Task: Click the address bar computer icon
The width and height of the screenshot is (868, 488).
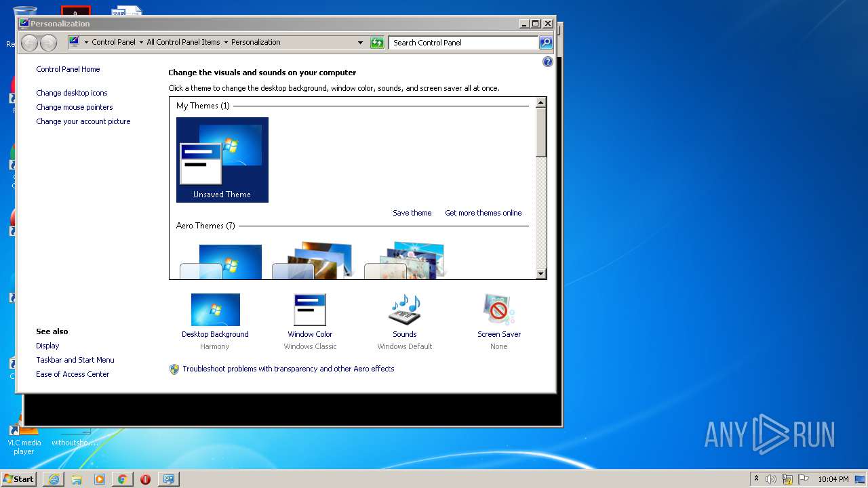Action: click(x=75, y=42)
